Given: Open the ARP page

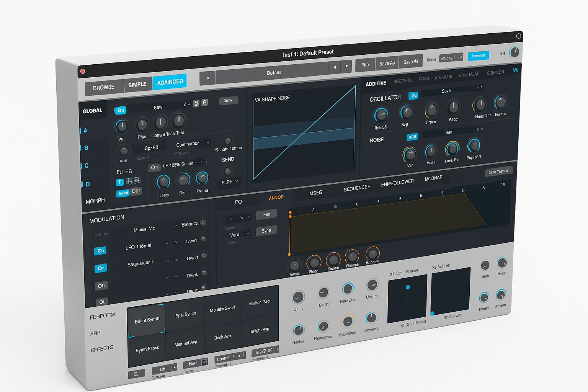Looking at the screenshot, I should coord(95,333).
